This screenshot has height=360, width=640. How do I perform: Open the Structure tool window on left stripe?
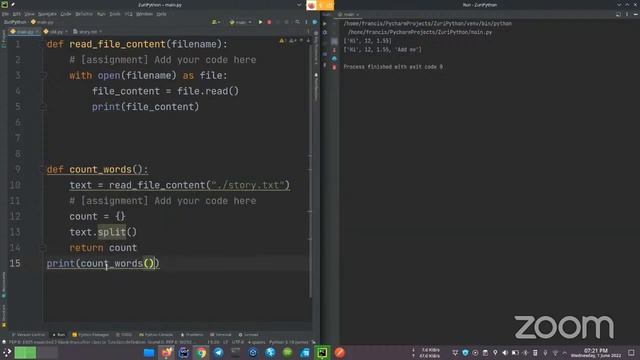coord(4,315)
